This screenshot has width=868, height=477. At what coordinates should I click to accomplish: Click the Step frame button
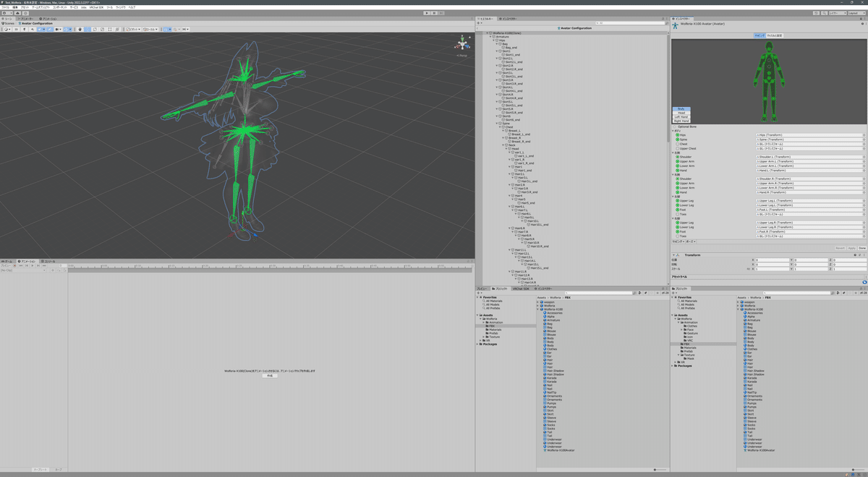click(x=441, y=13)
